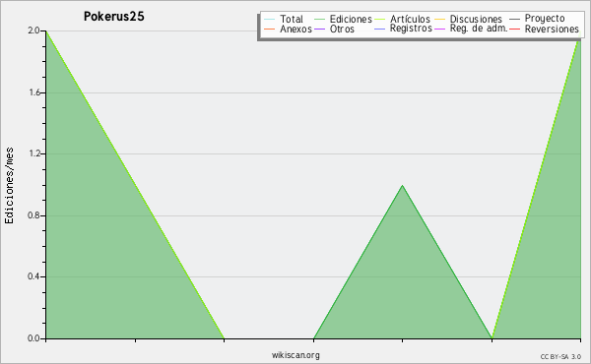591x364 pixels.
Task: Click the Registros legend entry
Action: (403, 29)
